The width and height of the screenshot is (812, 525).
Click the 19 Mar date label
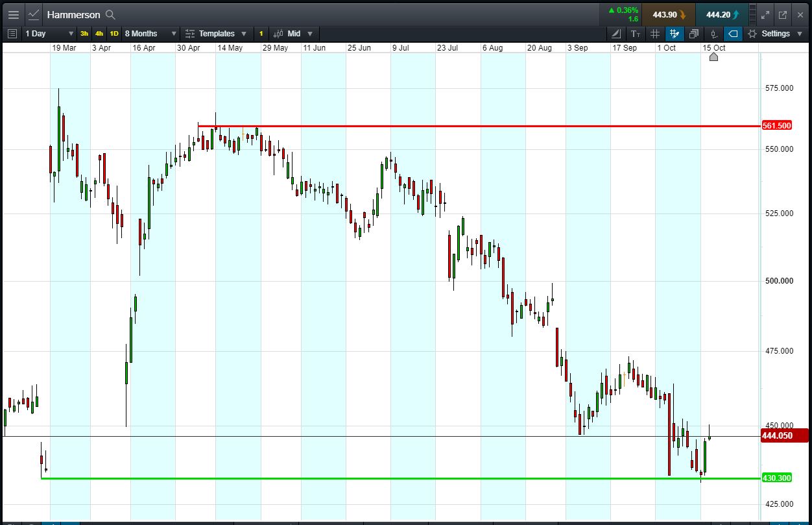(64, 48)
